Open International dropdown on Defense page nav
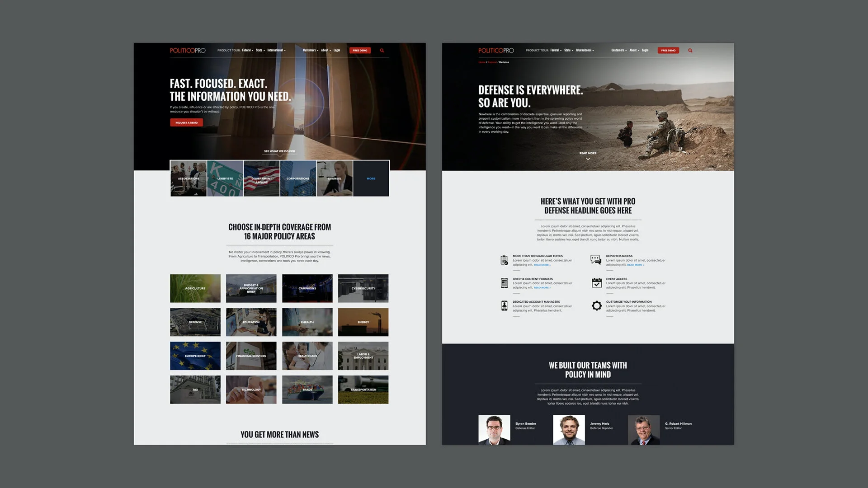The width and height of the screenshot is (868, 488). tap(585, 50)
